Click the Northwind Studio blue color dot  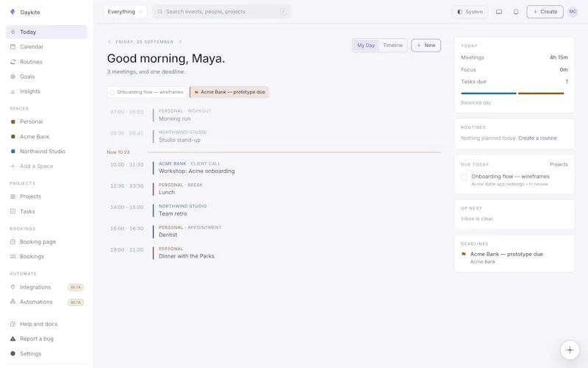click(12, 152)
